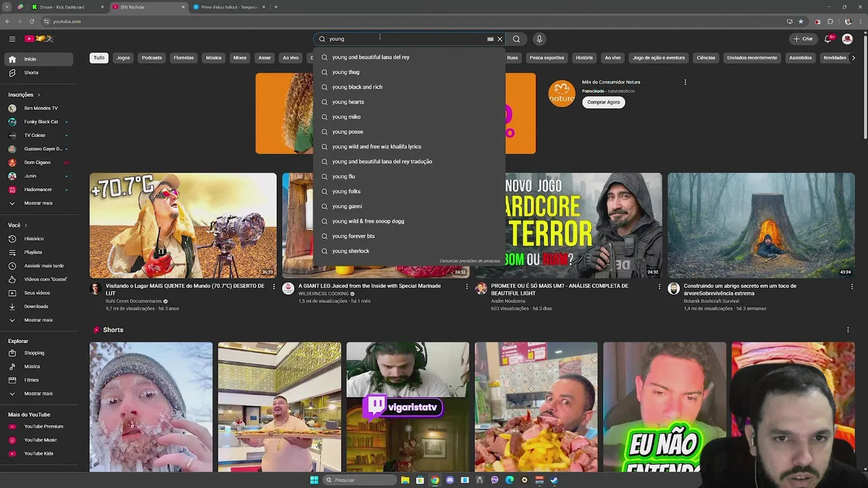Expand subscriptions with Mostrar mais under Hadomancer

[40, 203]
